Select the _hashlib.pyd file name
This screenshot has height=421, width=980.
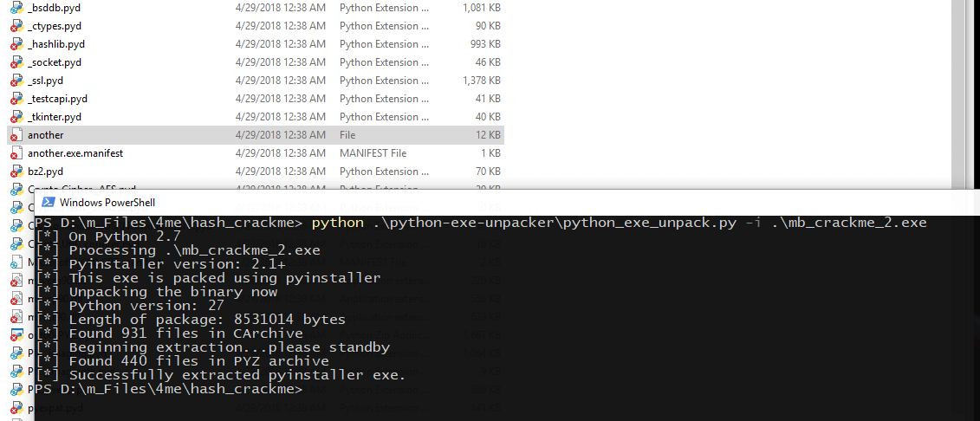click(x=56, y=44)
